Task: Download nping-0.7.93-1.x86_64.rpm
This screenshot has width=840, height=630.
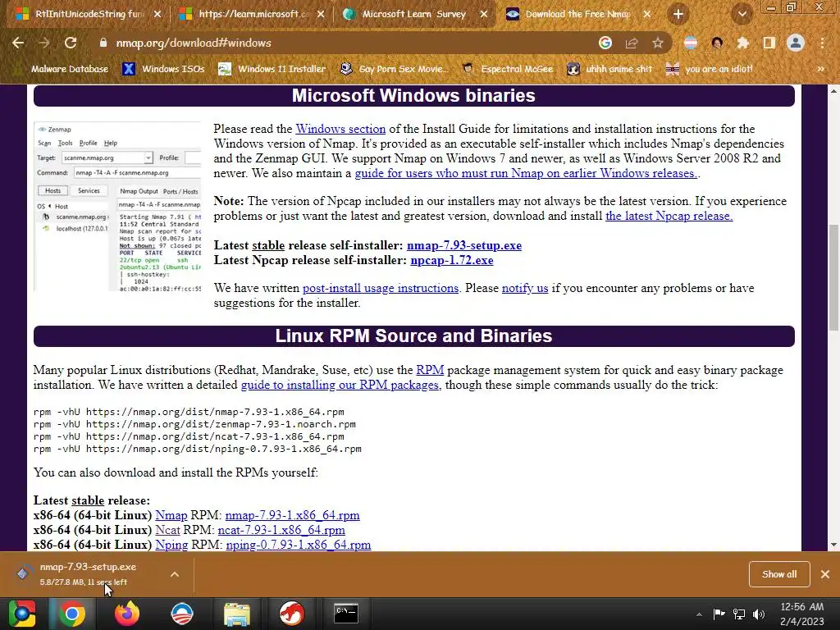Action: pyautogui.click(x=299, y=545)
